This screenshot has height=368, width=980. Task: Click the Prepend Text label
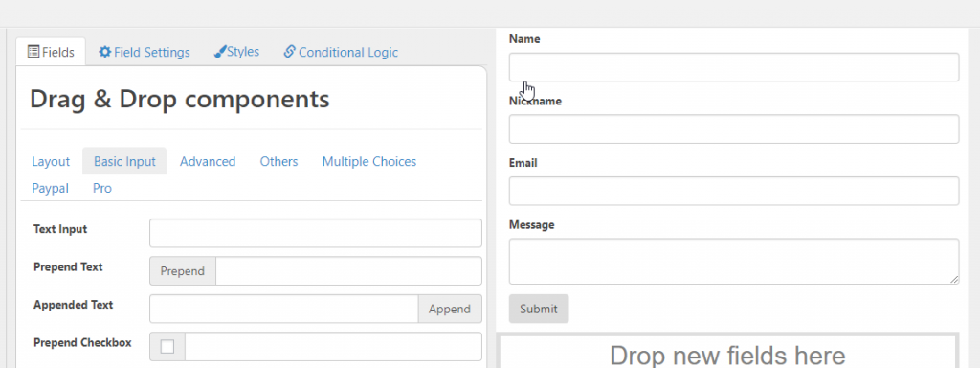click(x=68, y=266)
